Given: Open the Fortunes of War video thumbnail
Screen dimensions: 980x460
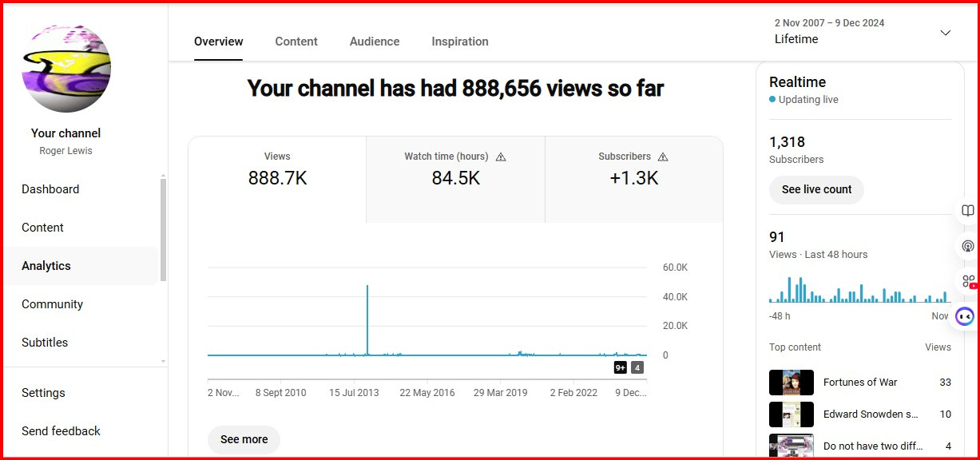Looking at the screenshot, I should click(792, 383).
